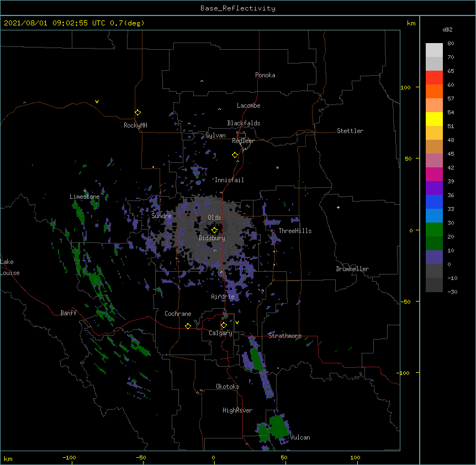Select the slate-blue swatch between 10 and 0 dBZ
The image size is (476, 465).
(434, 257)
